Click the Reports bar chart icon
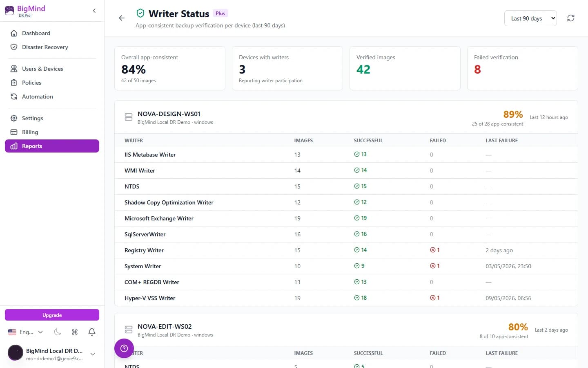588x368 pixels. click(14, 146)
